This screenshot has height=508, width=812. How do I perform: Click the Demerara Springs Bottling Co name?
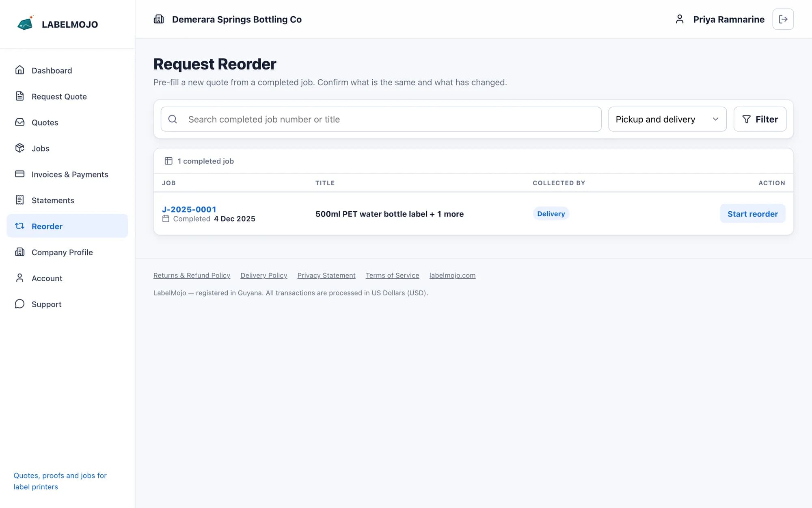pyautogui.click(x=237, y=19)
